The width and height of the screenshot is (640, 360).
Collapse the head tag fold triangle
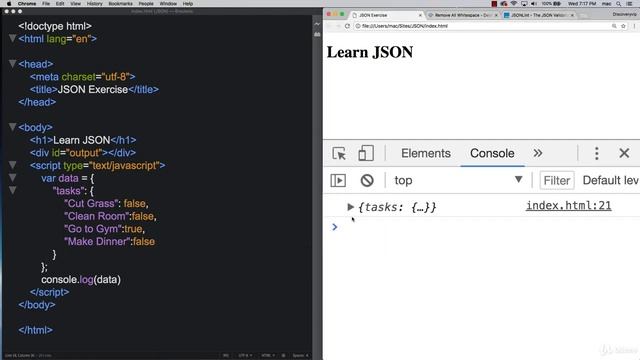(13, 64)
